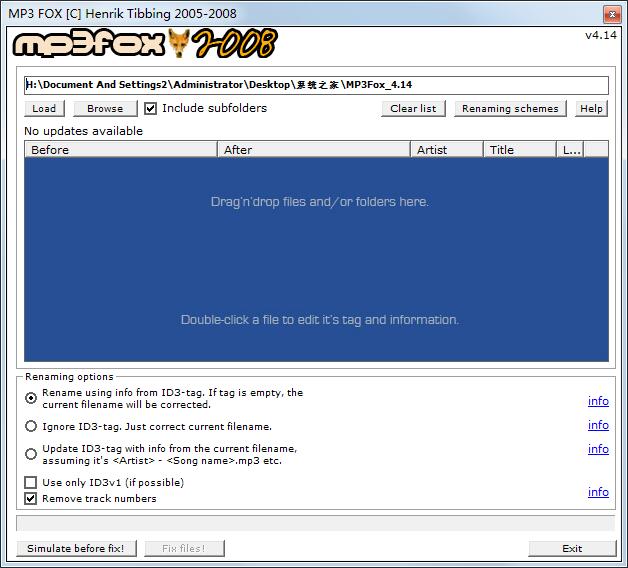Select Rename using info from ID3-tag
The height and width of the screenshot is (568, 628).
pos(31,398)
